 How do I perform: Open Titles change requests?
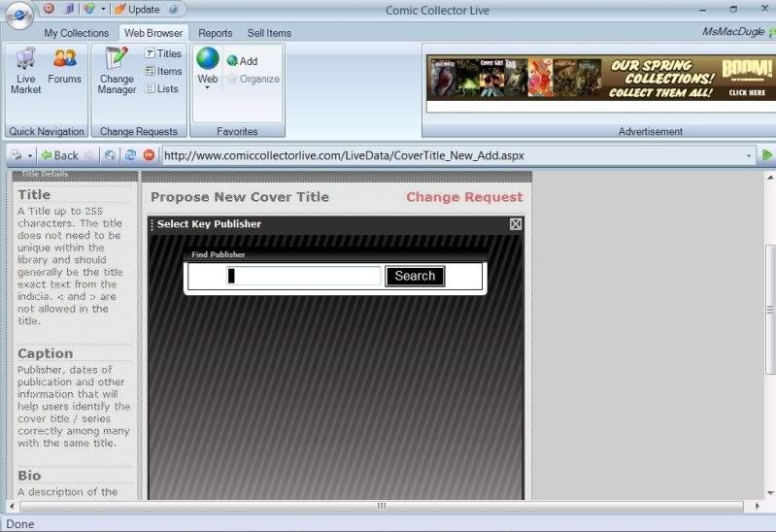click(163, 53)
